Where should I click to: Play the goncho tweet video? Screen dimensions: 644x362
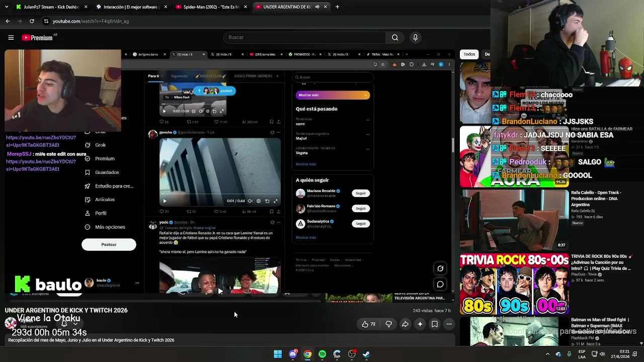click(165, 201)
